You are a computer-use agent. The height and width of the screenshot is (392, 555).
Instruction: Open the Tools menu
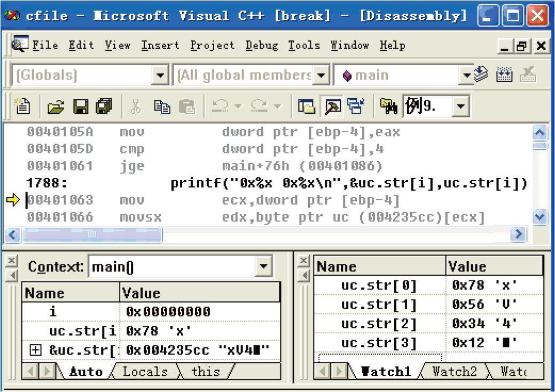point(304,45)
